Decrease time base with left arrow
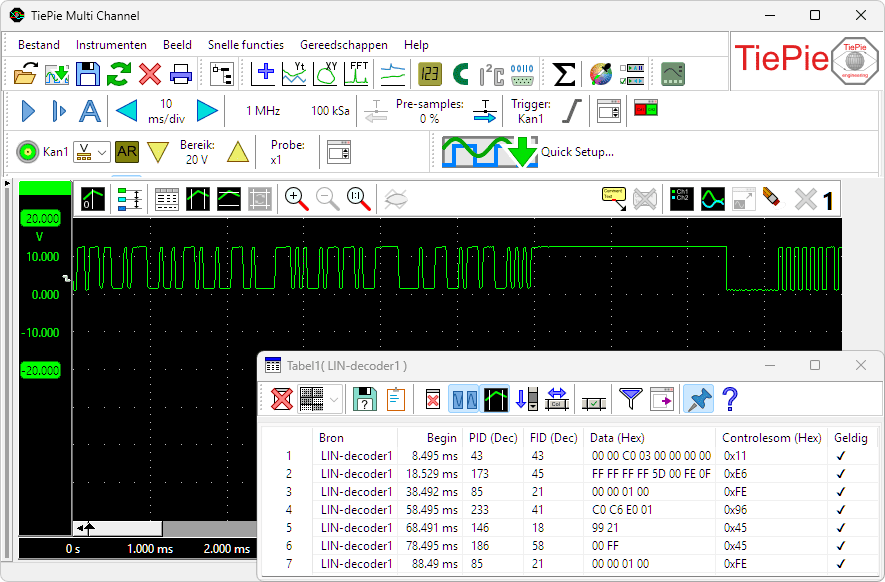Viewport: 885px width, 582px height. point(126,111)
